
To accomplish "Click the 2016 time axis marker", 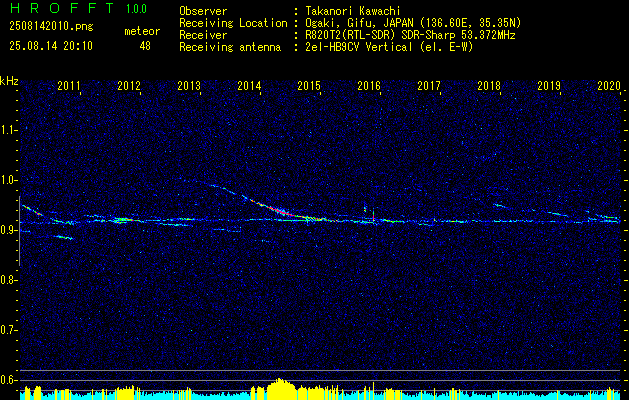I will tap(369, 85).
